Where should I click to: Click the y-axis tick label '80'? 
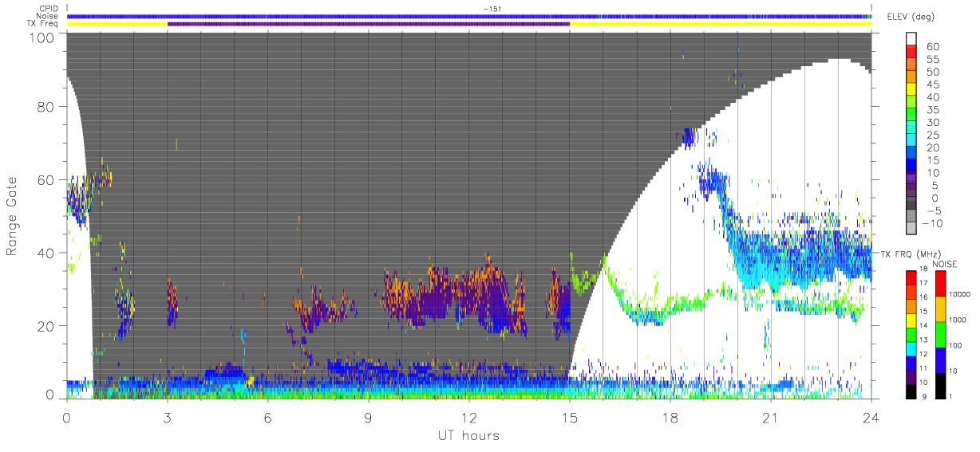(x=47, y=106)
